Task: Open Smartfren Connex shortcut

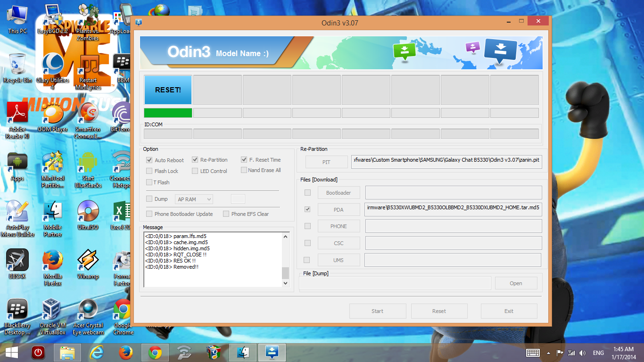Action: click(88, 120)
